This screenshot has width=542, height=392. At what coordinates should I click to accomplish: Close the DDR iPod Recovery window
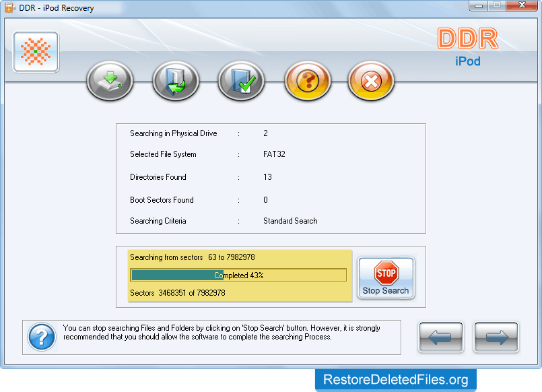pos(522,5)
